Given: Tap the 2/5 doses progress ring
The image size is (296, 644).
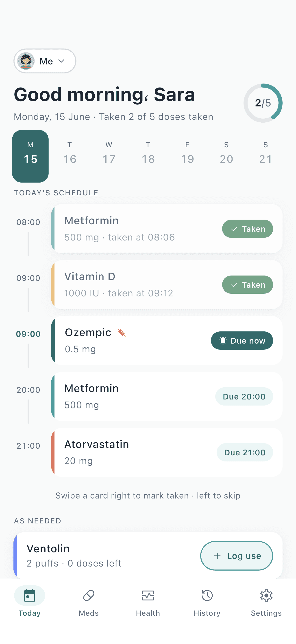Looking at the screenshot, I should click(263, 103).
